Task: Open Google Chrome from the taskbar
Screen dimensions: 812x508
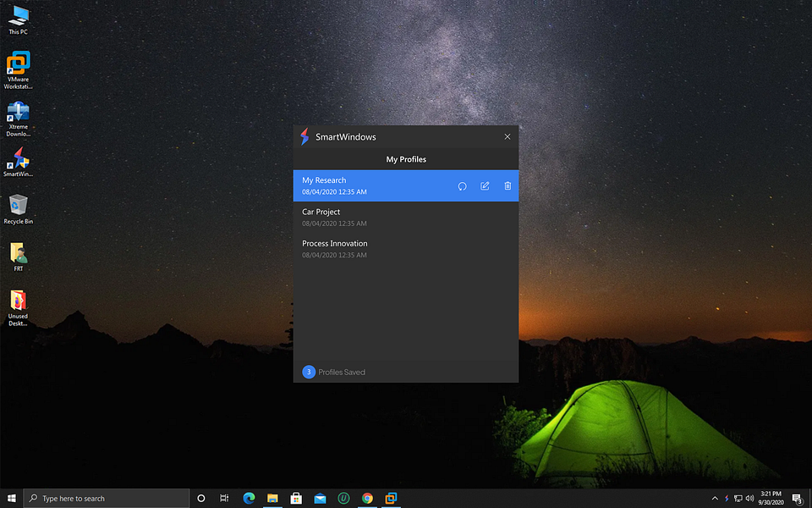Action: tap(367, 498)
